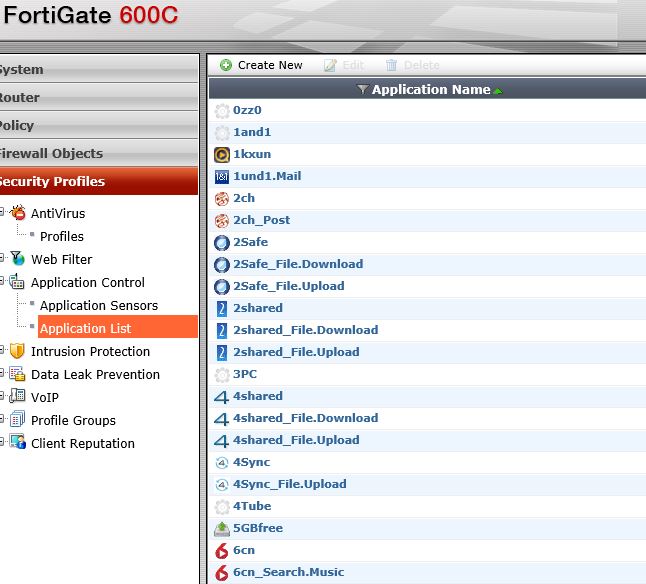Open the 4shared_File.Upload link

coord(296,440)
